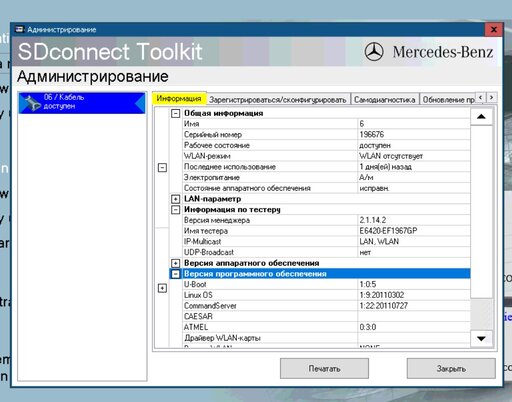Click the scrollbar up arrow

coord(481,117)
